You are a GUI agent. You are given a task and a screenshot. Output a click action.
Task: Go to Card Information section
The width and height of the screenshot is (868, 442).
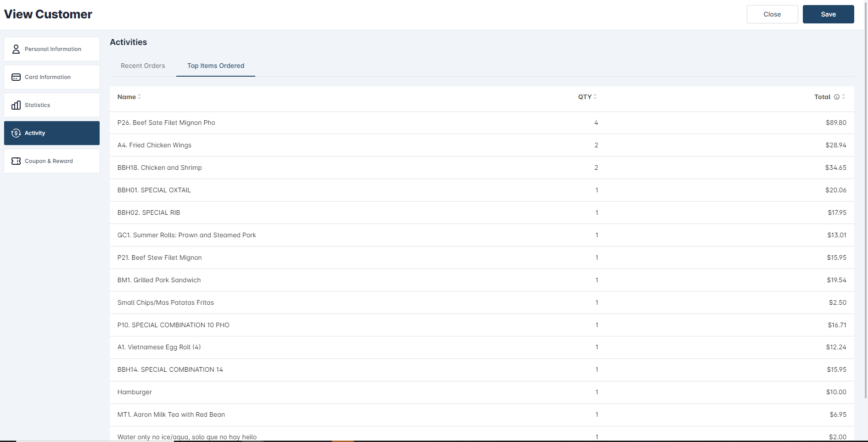coord(52,77)
